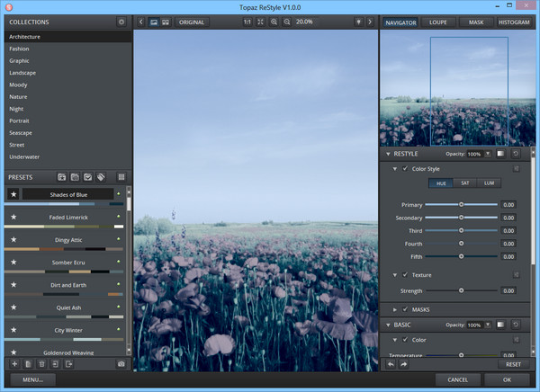Switch to split before/after view

point(166,21)
